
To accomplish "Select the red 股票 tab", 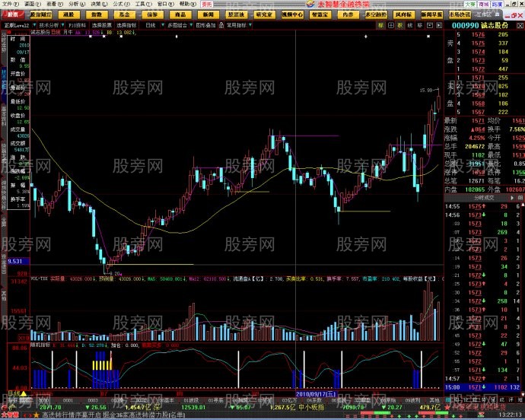I will pos(13,14).
